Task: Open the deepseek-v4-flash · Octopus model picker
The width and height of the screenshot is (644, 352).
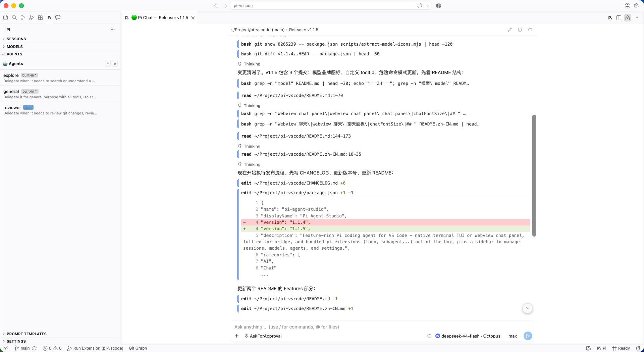Action: [x=468, y=336]
